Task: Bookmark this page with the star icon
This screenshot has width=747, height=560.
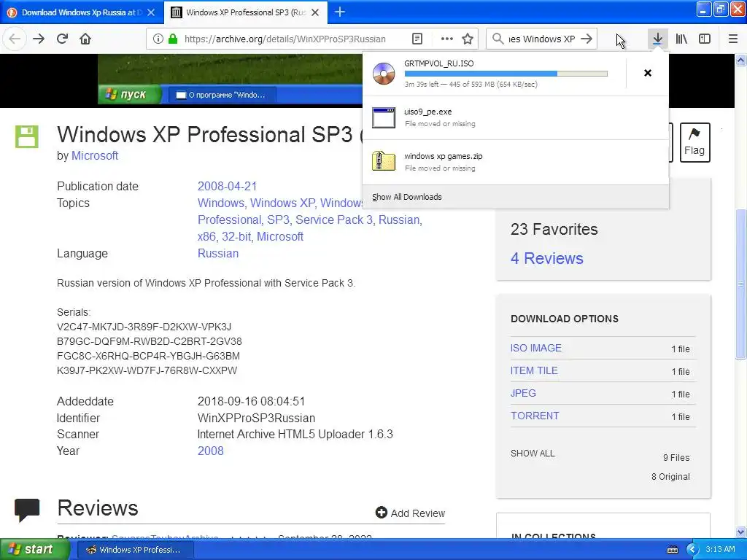Action: (468, 39)
